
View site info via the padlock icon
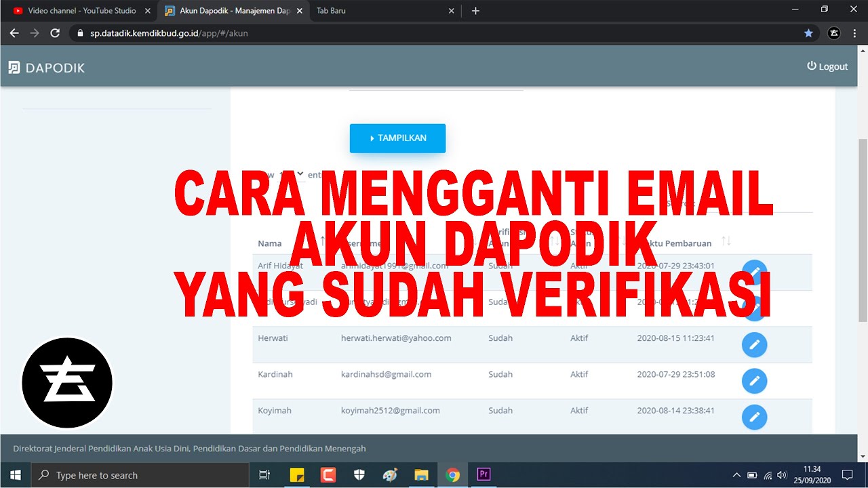pyautogui.click(x=80, y=33)
